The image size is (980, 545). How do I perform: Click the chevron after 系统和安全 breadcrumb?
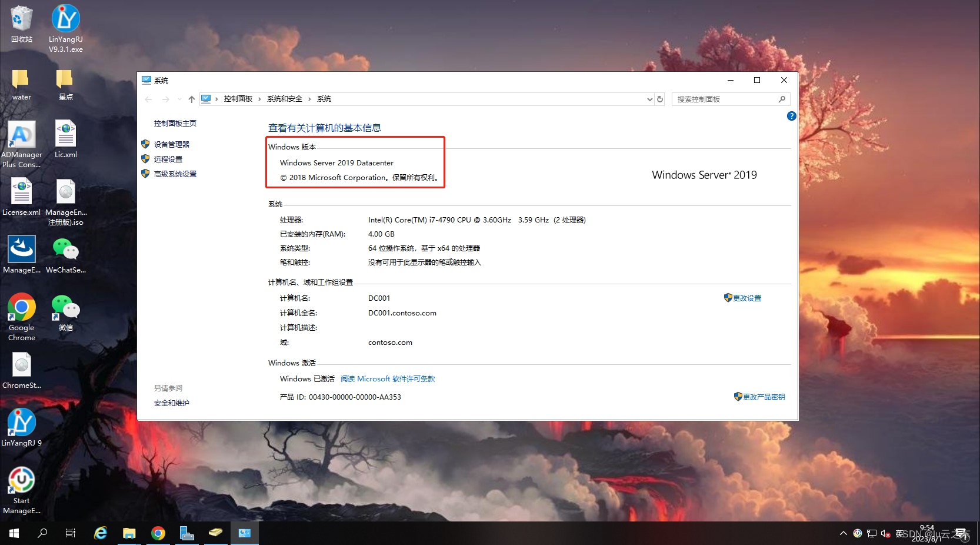308,99
